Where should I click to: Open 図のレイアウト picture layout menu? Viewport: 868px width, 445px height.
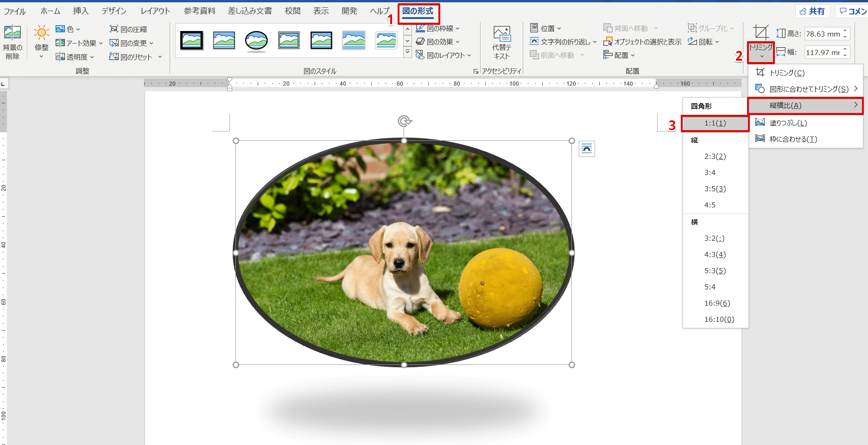[443, 55]
